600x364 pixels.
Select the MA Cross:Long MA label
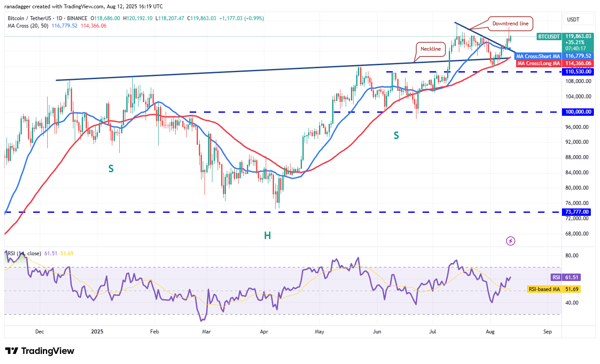(538, 63)
